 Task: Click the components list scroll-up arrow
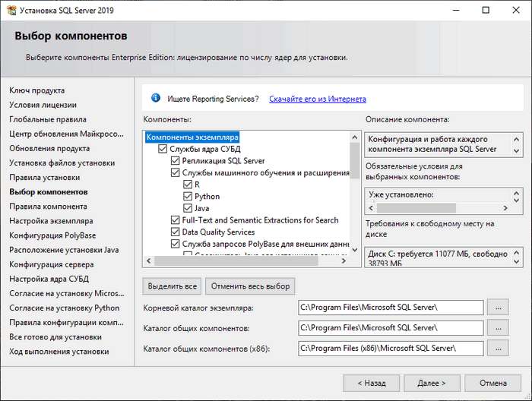[x=355, y=137]
